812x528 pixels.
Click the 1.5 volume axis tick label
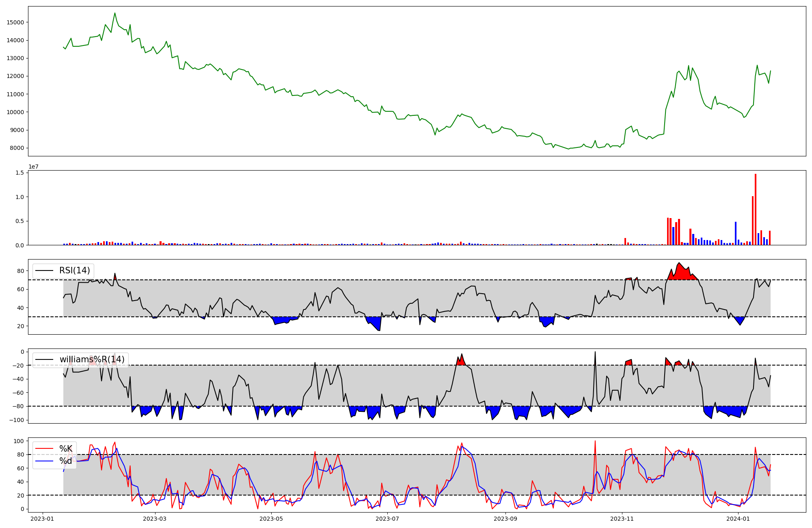click(x=19, y=173)
